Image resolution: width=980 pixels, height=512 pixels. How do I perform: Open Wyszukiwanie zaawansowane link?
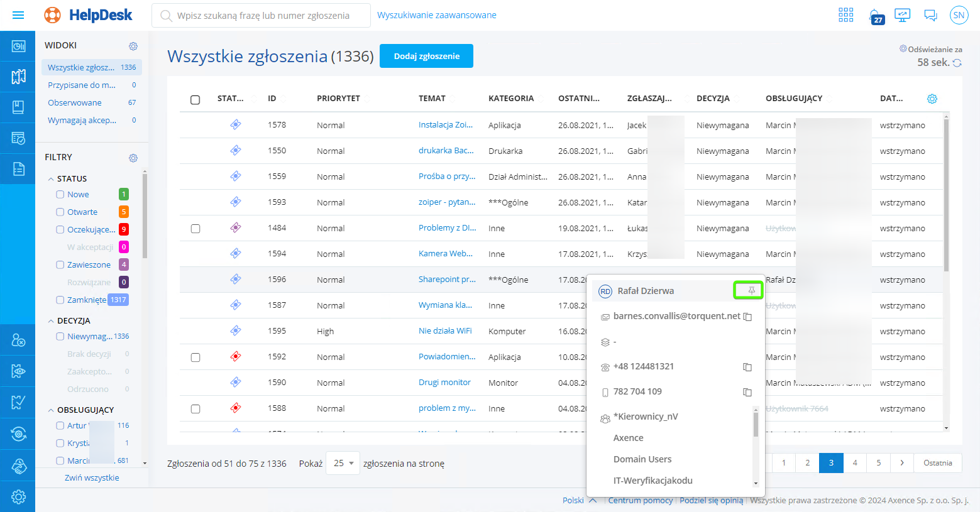[x=437, y=15]
